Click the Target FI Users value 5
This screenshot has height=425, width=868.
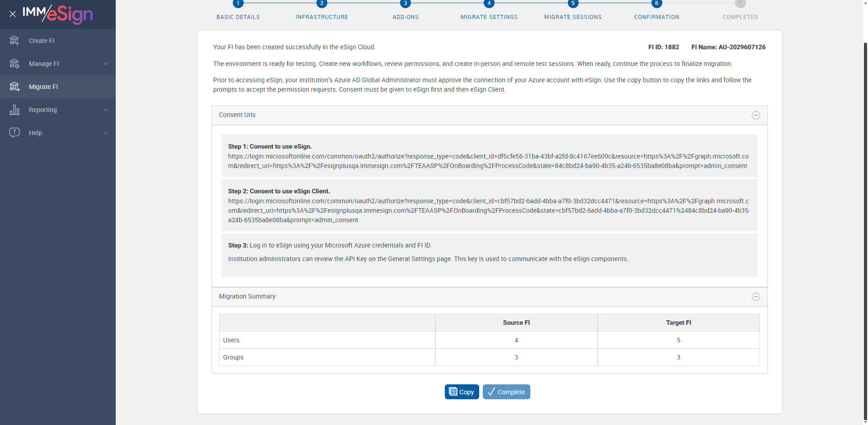(679, 340)
